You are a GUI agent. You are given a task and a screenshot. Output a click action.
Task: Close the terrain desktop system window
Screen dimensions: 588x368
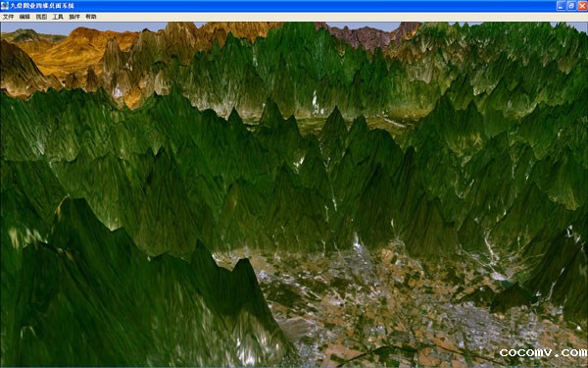tap(582, 6)
